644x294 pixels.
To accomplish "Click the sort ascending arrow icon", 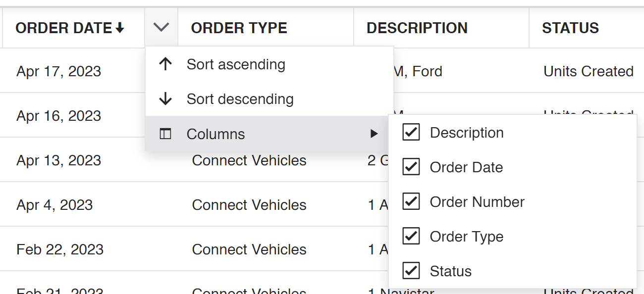I will (x=165, y=64).
